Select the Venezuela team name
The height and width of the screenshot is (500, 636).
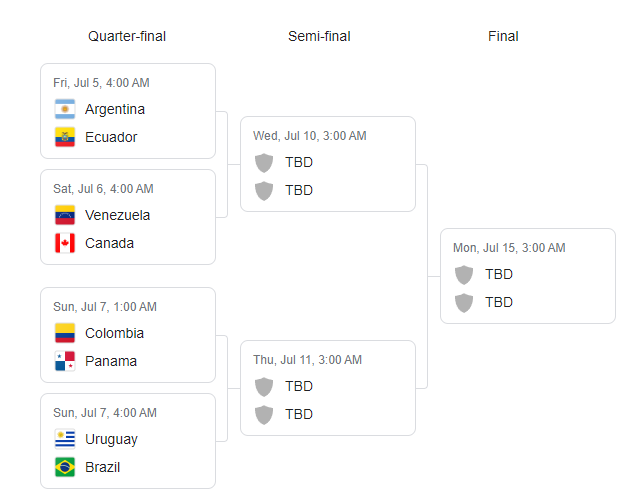click(x=118, y=215)
